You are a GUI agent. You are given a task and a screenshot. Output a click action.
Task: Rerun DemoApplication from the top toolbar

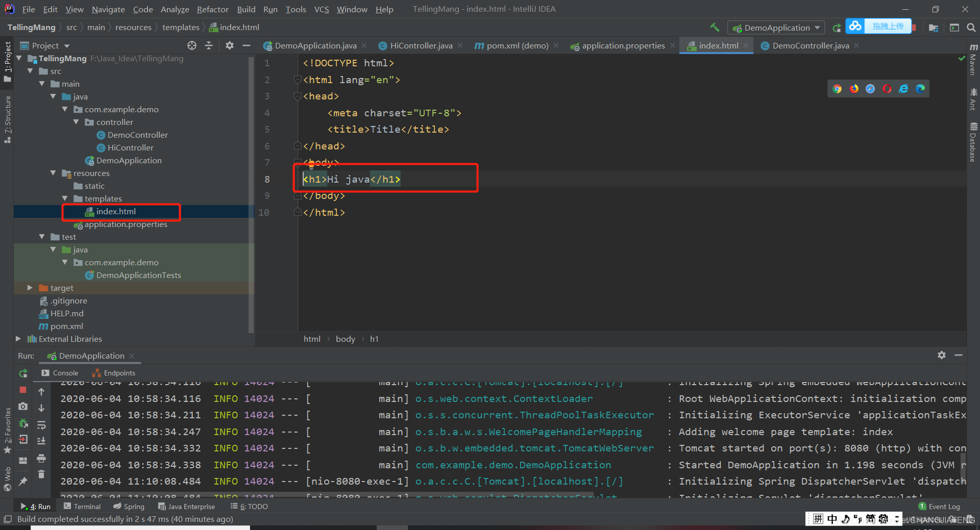837,28
